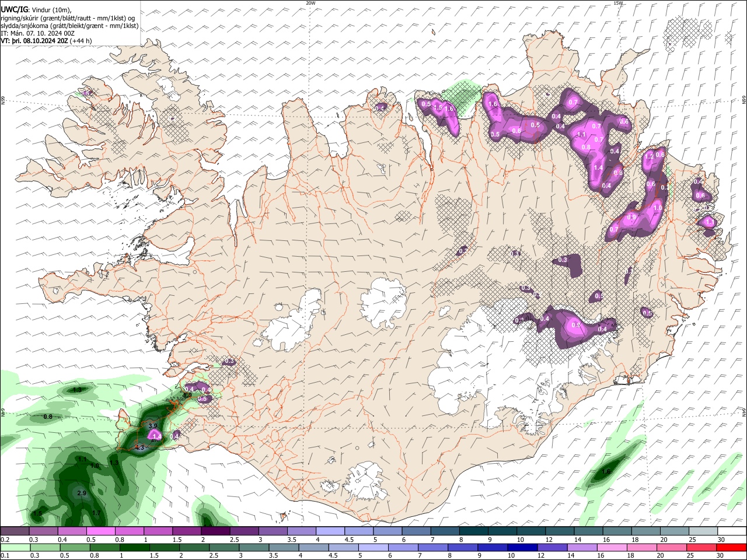The height and width of the screenshot is (560, 747).
Task: Click the 30 label on bottom scale
Action: (721, 555)
